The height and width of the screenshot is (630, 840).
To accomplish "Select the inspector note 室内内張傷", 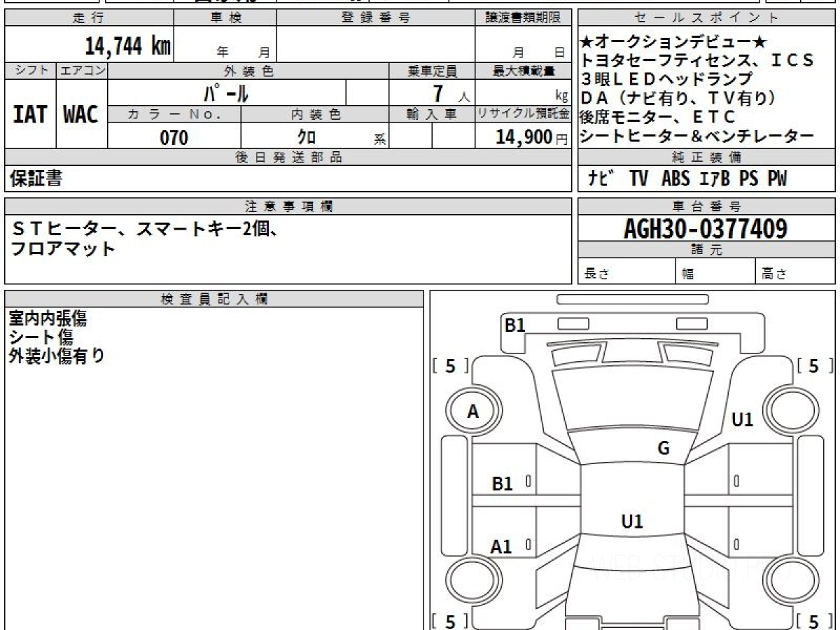I will 48,319.
